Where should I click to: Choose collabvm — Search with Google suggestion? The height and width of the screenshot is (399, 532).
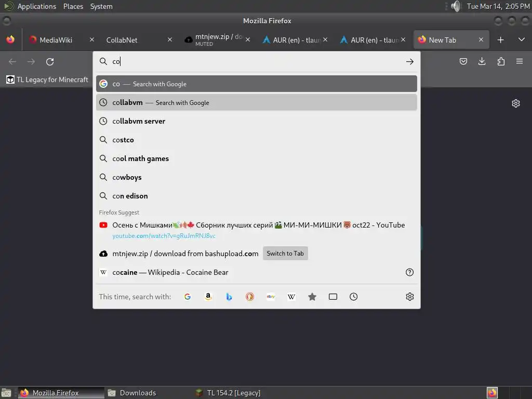(257, 102)
